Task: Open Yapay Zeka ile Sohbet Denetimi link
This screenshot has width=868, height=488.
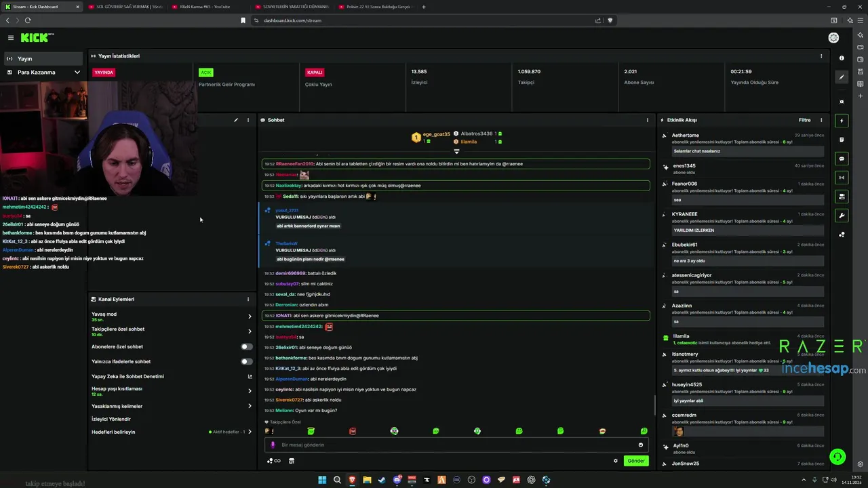Action: click(171, 376)
